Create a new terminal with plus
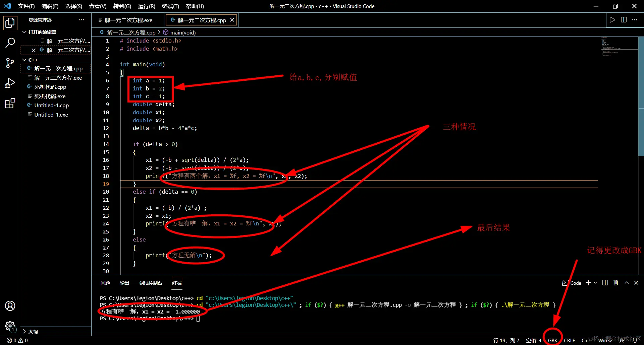This screenshot has height=345, width=644. point(588,283)
